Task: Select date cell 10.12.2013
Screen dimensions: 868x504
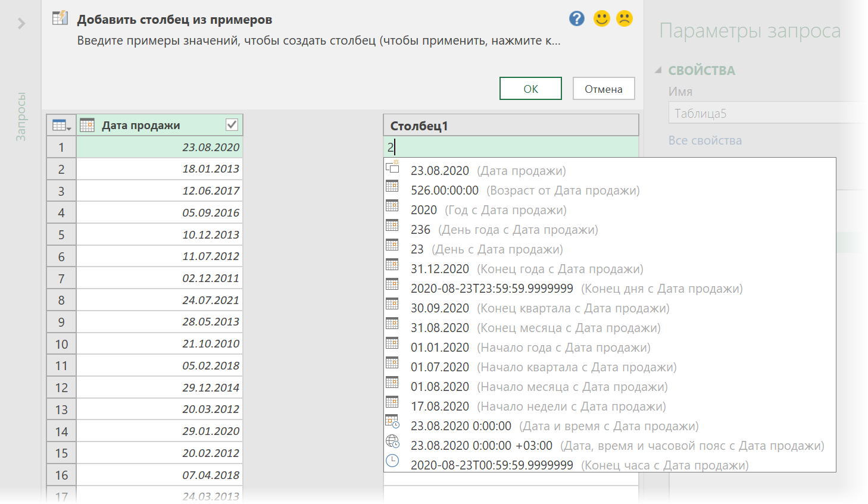Action: point(160,234)
